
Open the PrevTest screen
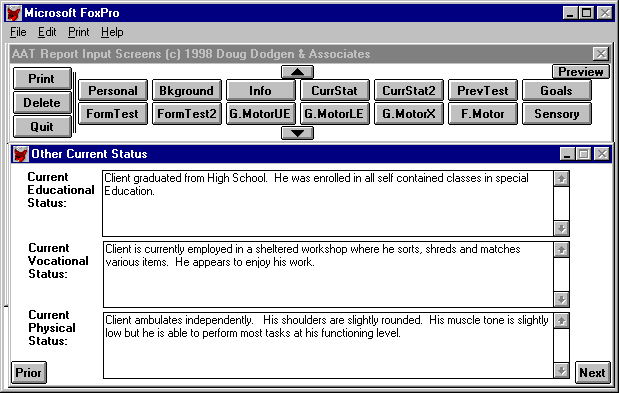(483, 90)
